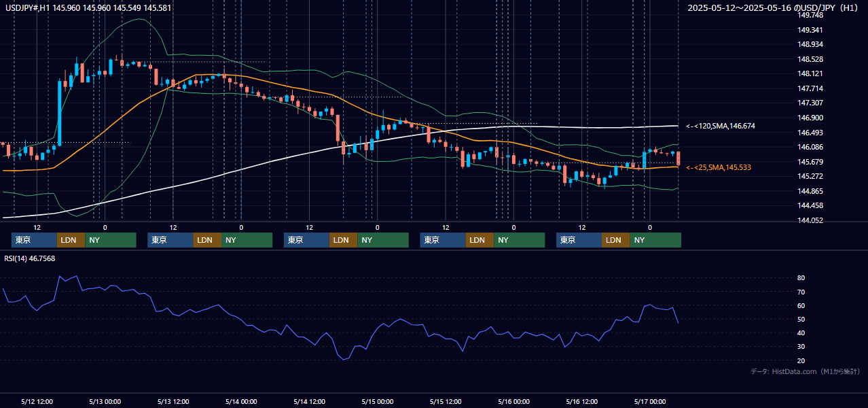
Task: Click the RSI scale value 70
Action: point(801,292)
